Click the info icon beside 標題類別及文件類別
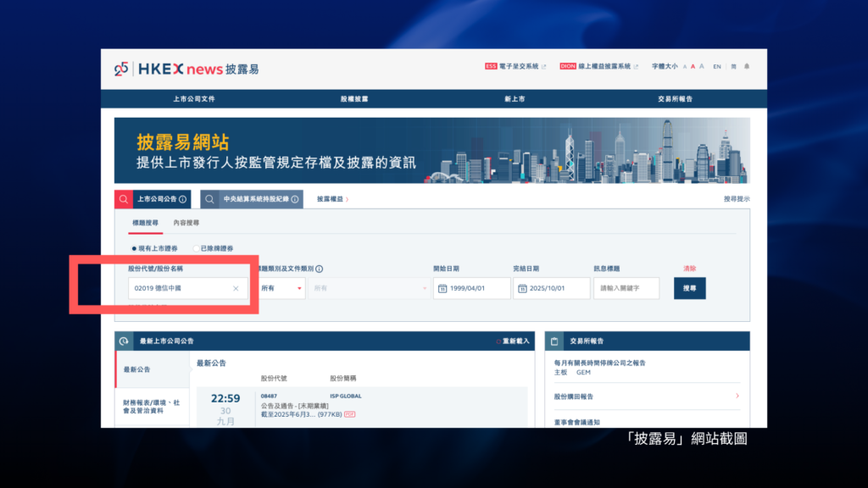 (x=320, y=269)
